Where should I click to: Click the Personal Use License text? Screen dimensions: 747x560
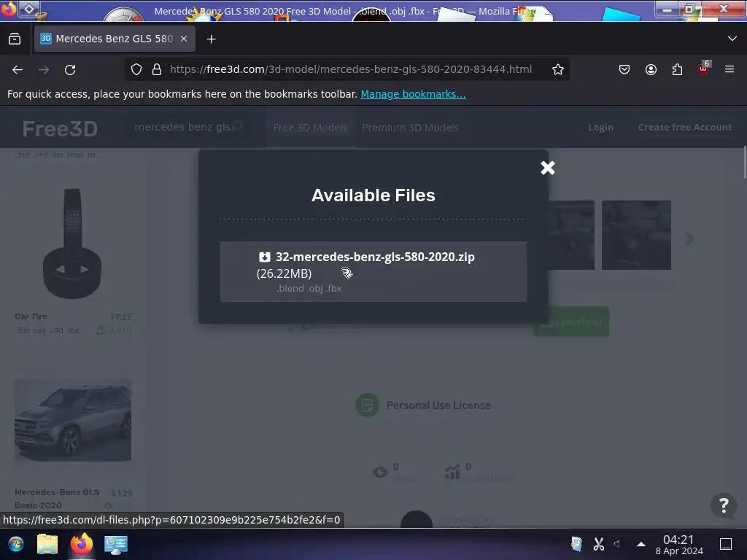[x=438, y=405]
